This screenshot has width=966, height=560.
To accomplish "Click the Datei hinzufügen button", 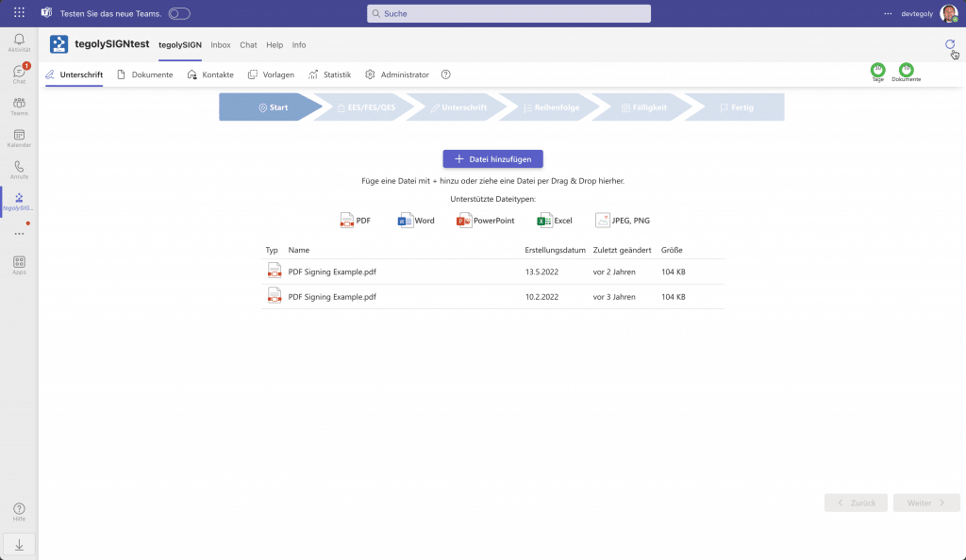I will 492,159.
